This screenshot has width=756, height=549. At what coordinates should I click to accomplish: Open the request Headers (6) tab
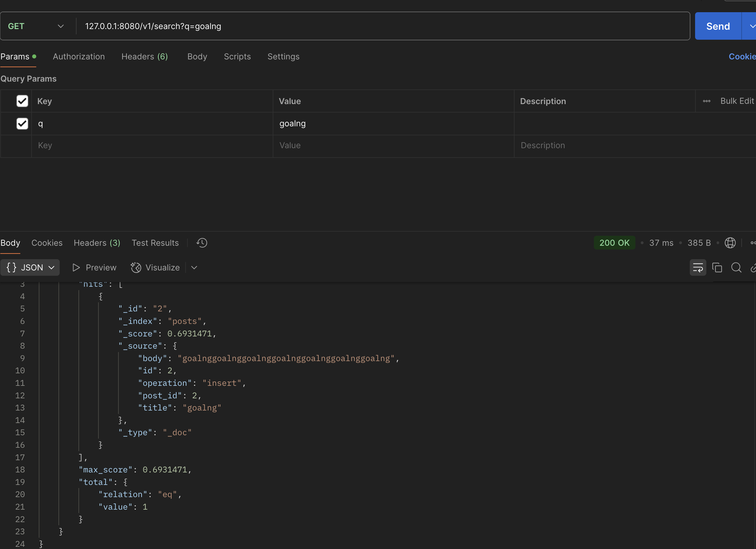point(145,56)
